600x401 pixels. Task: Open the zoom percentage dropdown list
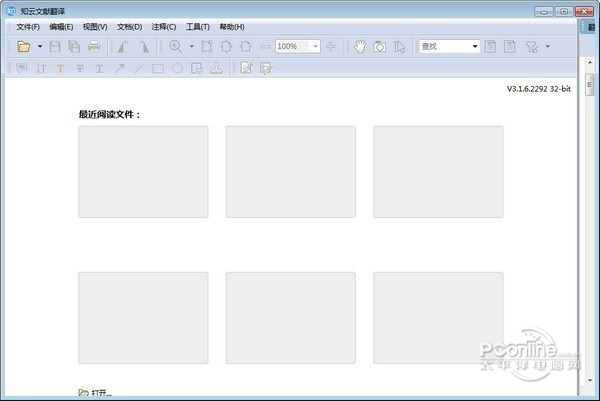315,47
